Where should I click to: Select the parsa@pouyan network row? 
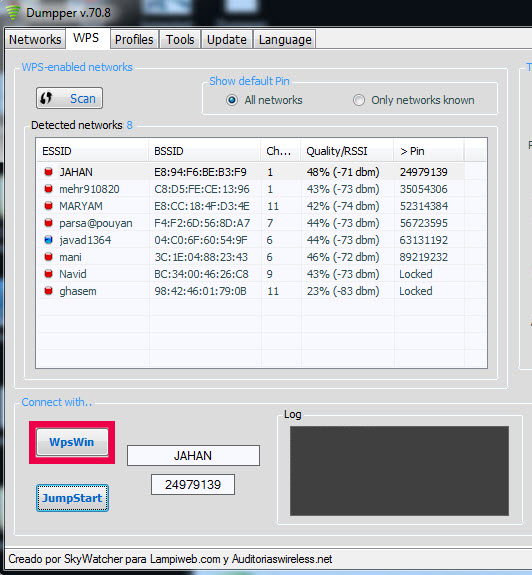pos(251,223)
